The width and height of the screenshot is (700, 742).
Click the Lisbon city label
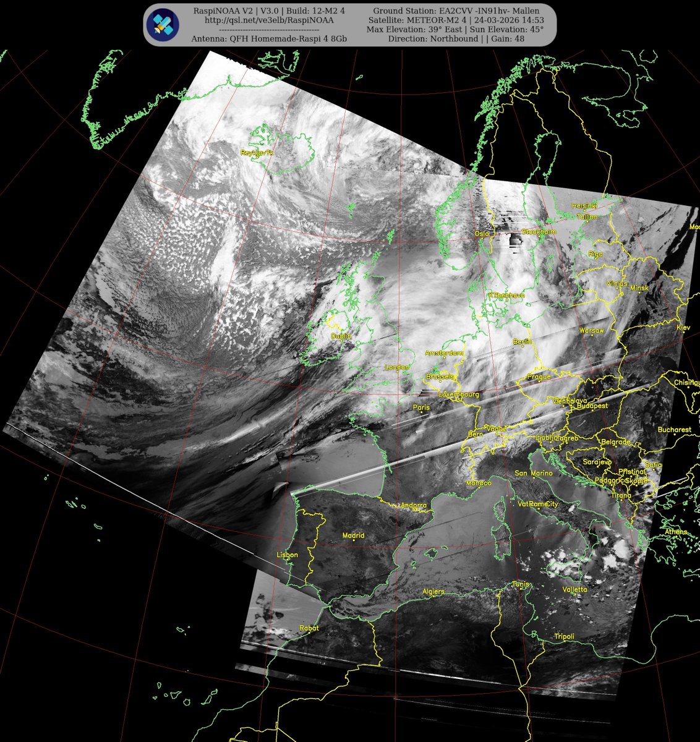287,555
